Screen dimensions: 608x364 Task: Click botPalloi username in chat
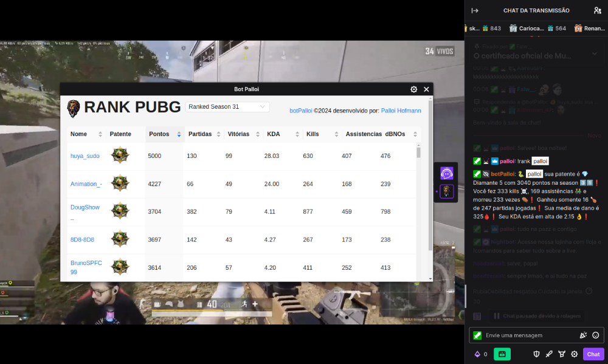pos(503,174)
